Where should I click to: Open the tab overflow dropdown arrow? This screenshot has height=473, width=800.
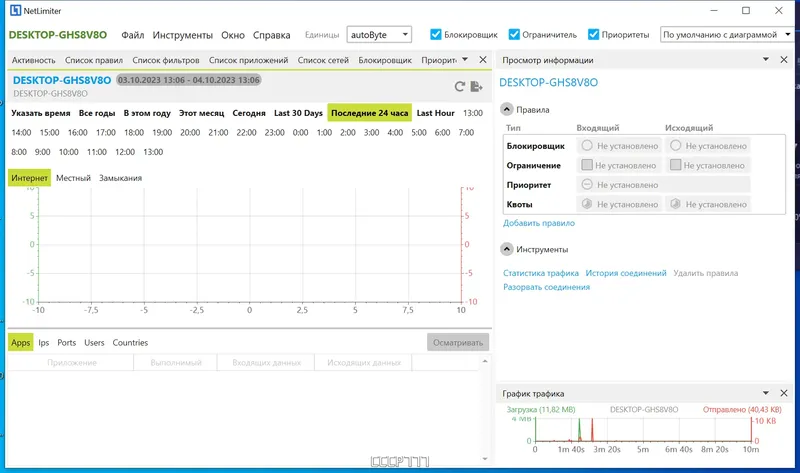[x=465, y=60]
